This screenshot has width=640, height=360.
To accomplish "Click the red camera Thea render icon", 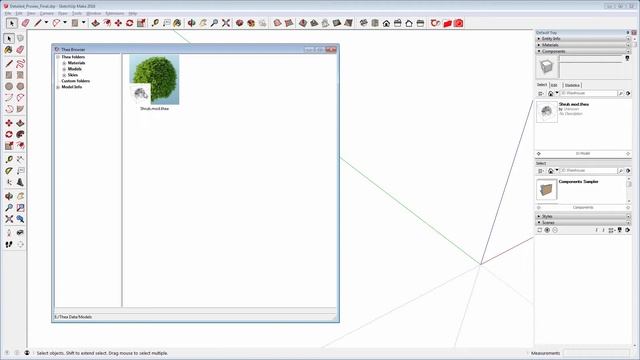I will (459, 23).
